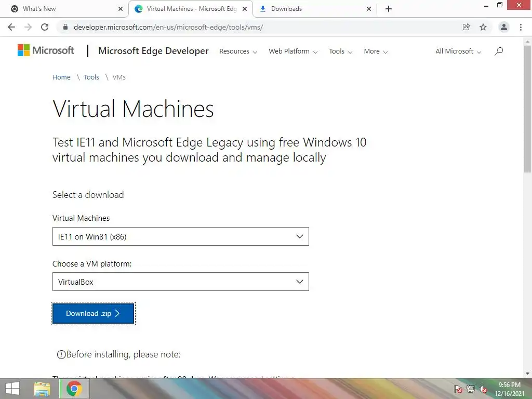Open the share page icon in address bar
532x399 pixels.
click(466, 27)
